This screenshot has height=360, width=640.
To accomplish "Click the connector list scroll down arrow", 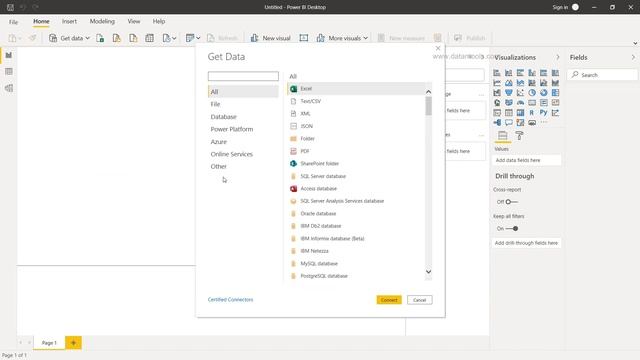I will coord(429,272).
